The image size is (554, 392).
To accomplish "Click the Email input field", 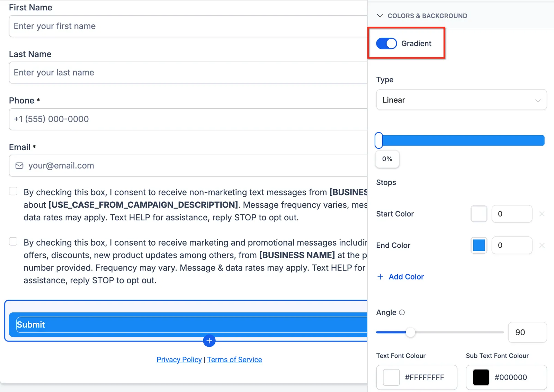I will (x=188, y=166).
